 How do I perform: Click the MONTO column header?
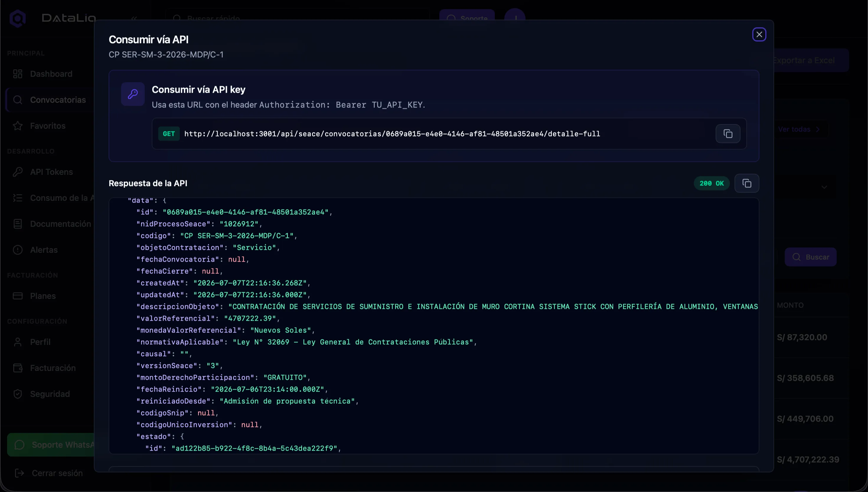click(790, 305)
